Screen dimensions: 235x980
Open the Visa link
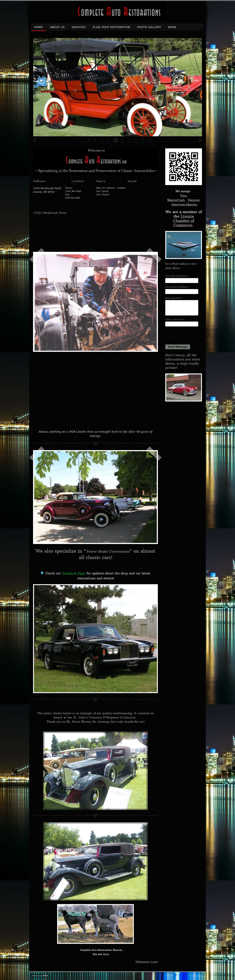[x=183, y=196]
